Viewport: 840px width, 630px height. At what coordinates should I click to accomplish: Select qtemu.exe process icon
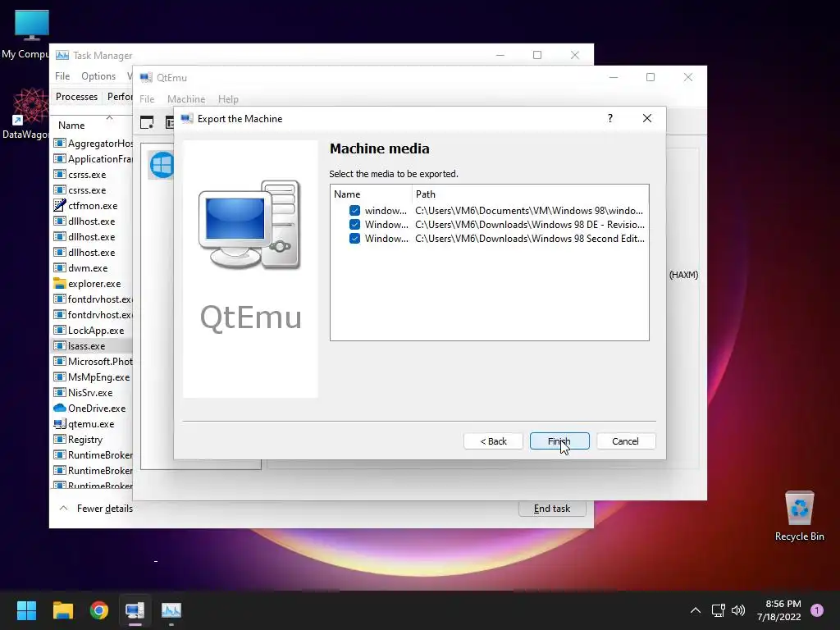[59, 424]
